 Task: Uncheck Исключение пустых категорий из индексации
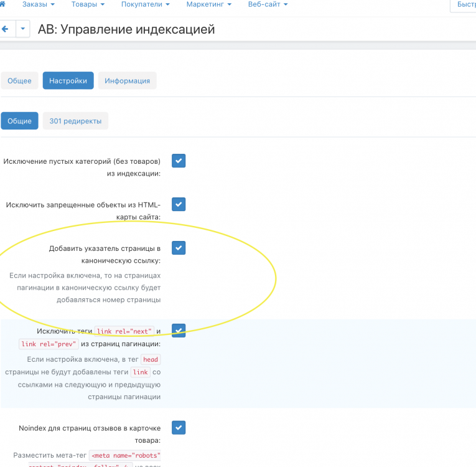pos(179,161)
